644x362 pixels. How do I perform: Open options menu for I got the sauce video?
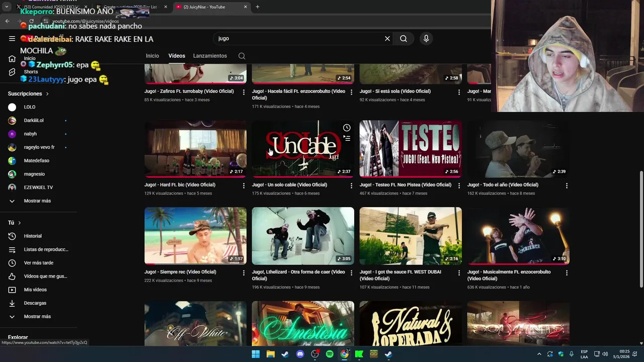click(459, 273)
